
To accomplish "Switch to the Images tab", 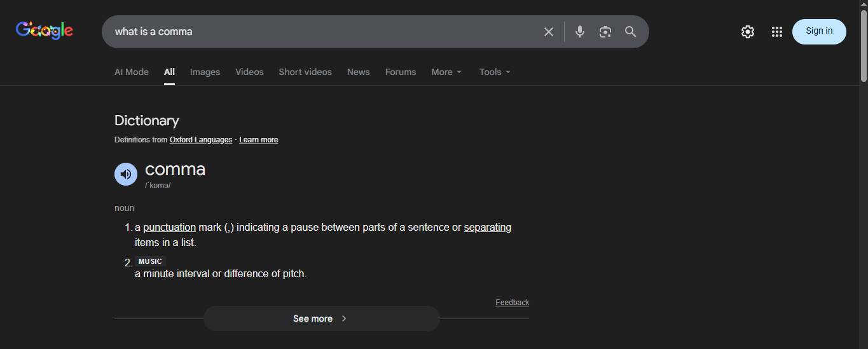I will coord(205,72).
